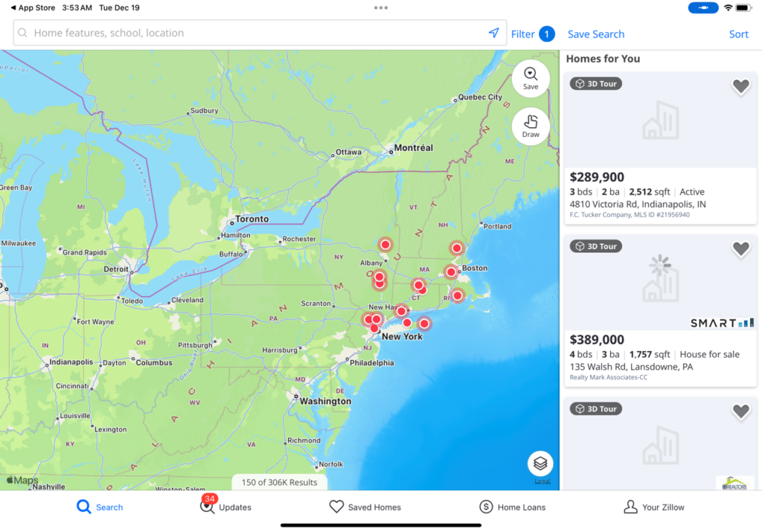
Task: Click the "$289,900" price
Action: coord(597,177)
